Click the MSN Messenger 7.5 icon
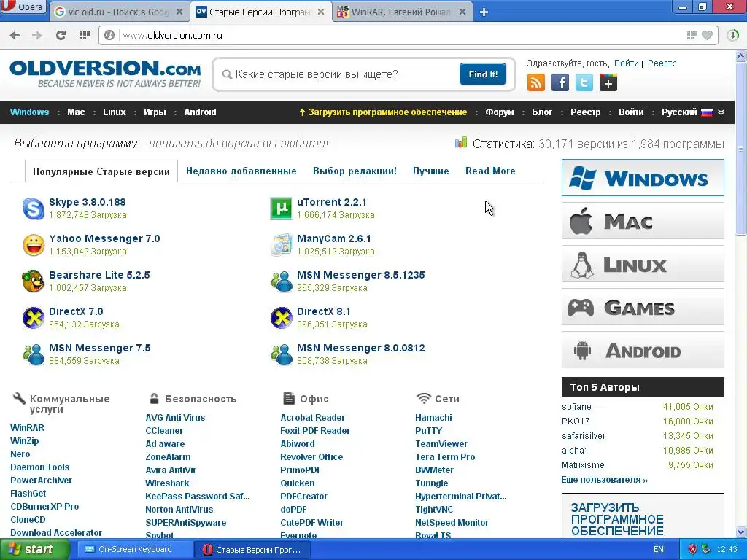This screenshot has width=747, height=560. (x=34, y=355)
